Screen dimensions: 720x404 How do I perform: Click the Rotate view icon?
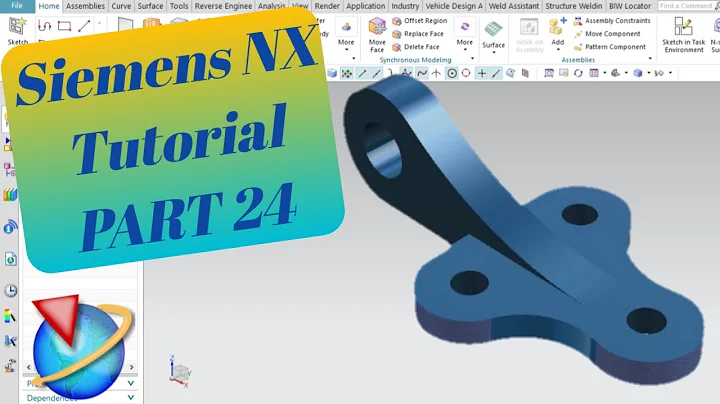pos(578,73)
